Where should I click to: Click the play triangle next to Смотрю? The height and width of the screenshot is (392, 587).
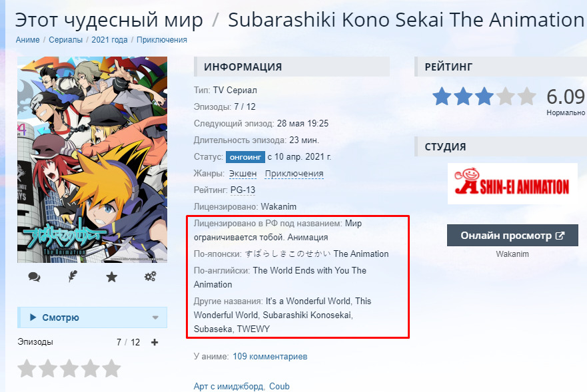click(33, 317)
